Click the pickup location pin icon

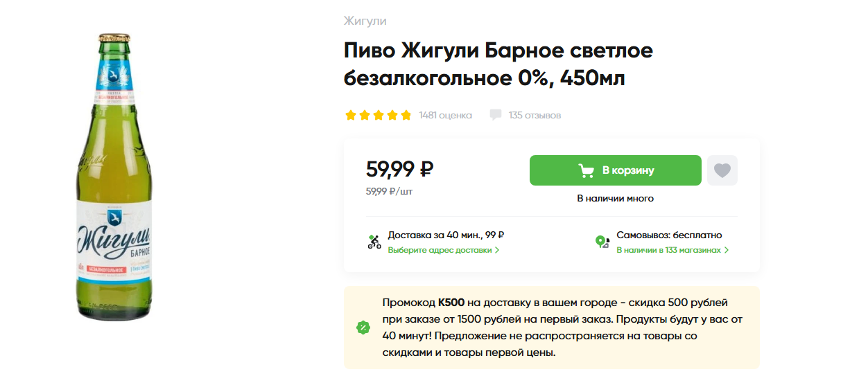tap(602, 242)
